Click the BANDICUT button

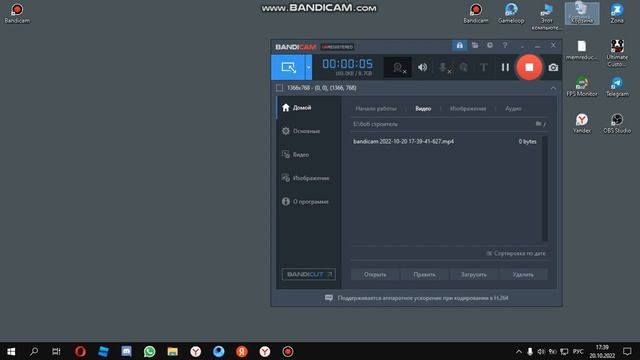click(309, 274)
